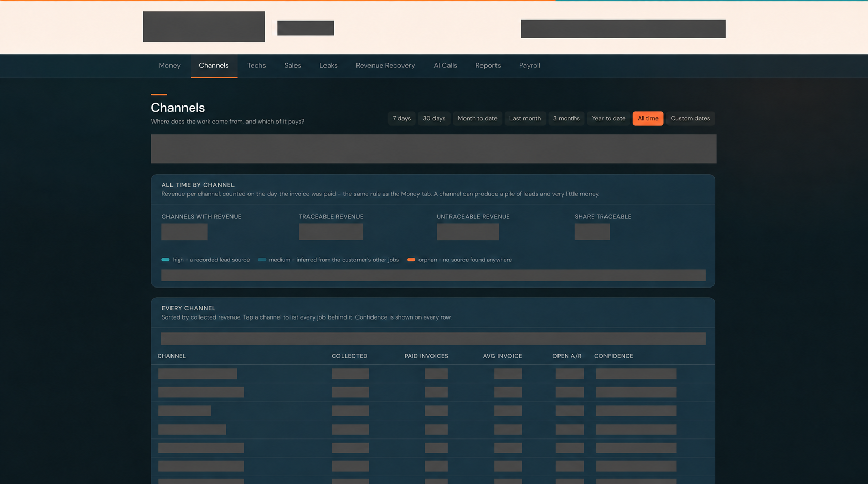The height and width of the screenshot is (484, 868).
Task: Filter by 30 days
Action: pyautogui.click(x=434, y=118)
